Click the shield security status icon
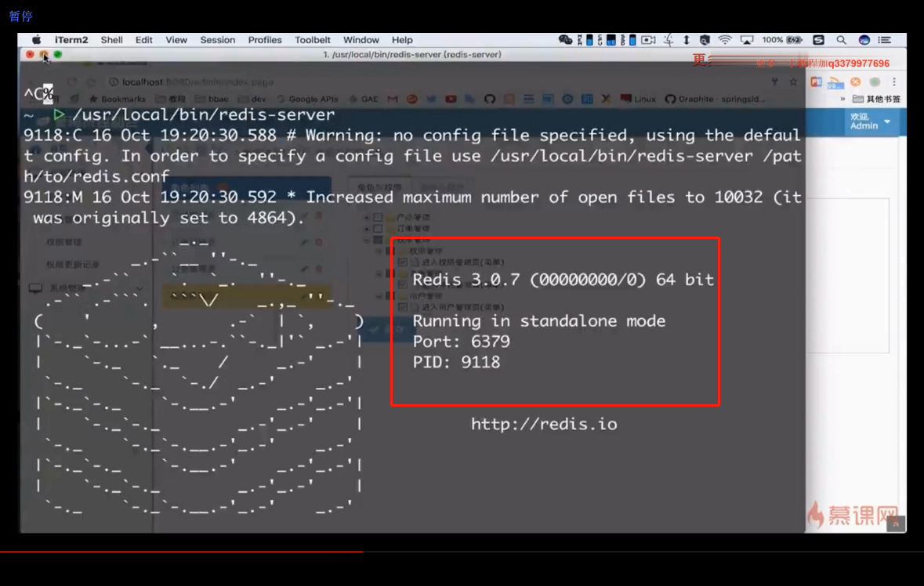The height and width of the screenshot is (586, 924). (x=705, y=40)
